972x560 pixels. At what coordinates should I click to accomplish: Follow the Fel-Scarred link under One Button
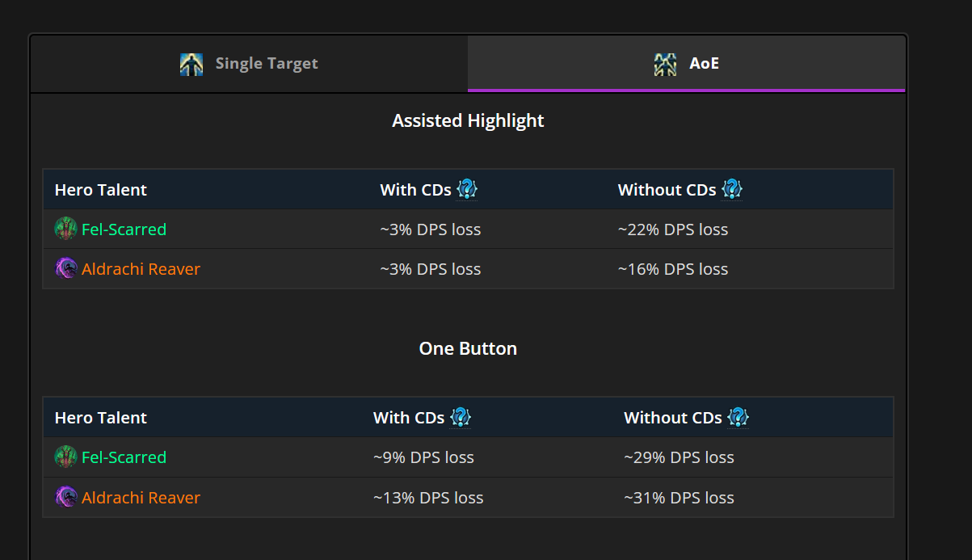(124, 457)
